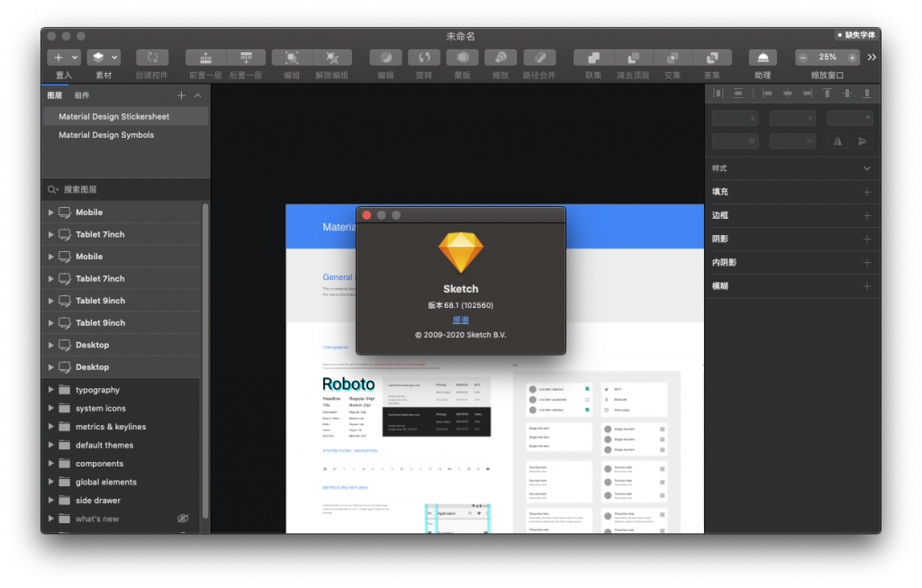
Task: Add a 填充 fill with plus
Action: [867, 192]
